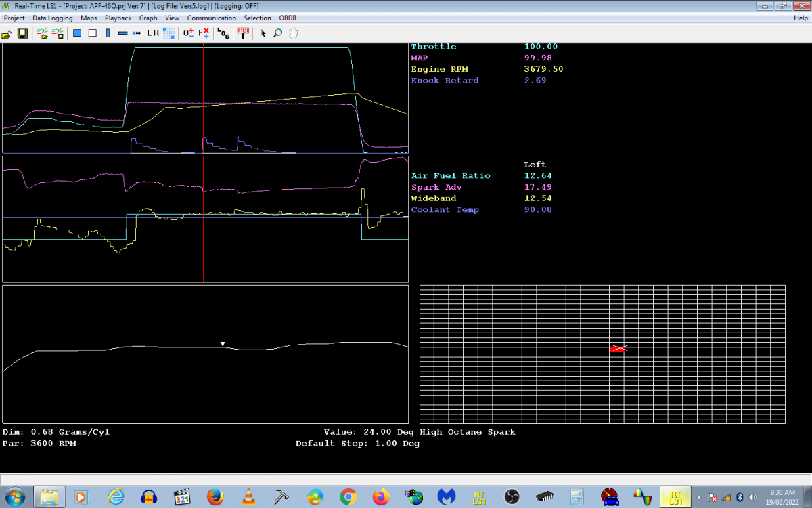The height and width of the screenshot is (508, 812).
Task: Click the white triangle marker on bottom curve
Action: pyautogui.click(x=222, y=344)
